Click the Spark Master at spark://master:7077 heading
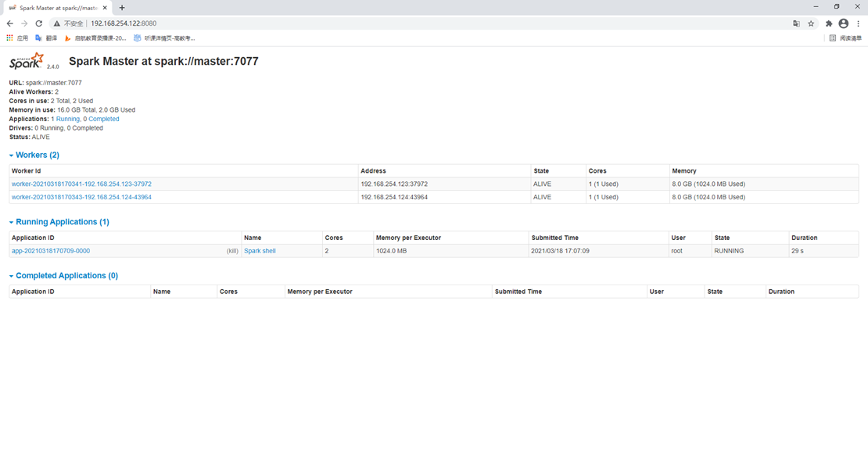The image size is (868, 469). 163,62
